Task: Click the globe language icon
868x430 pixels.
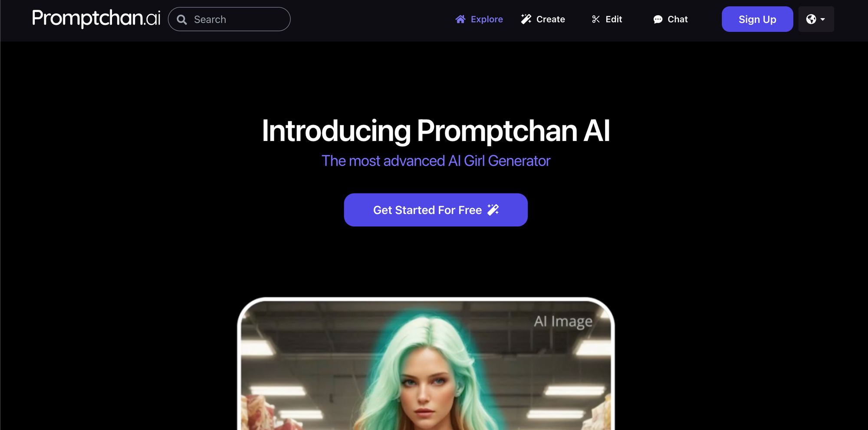Action: [x=811, y=19]
